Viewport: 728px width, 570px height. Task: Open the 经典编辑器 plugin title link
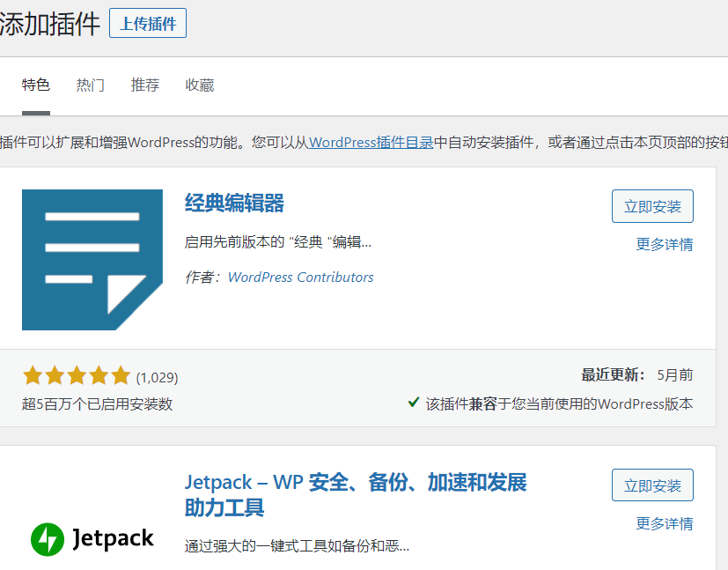click(x=234, y=203)
